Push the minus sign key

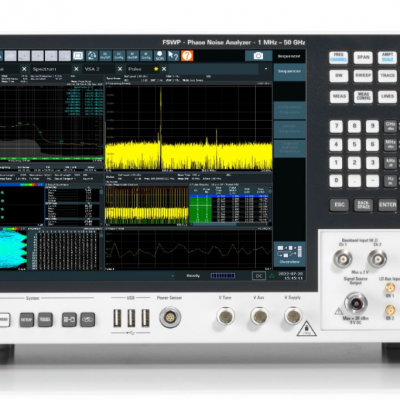click(372, 181)
